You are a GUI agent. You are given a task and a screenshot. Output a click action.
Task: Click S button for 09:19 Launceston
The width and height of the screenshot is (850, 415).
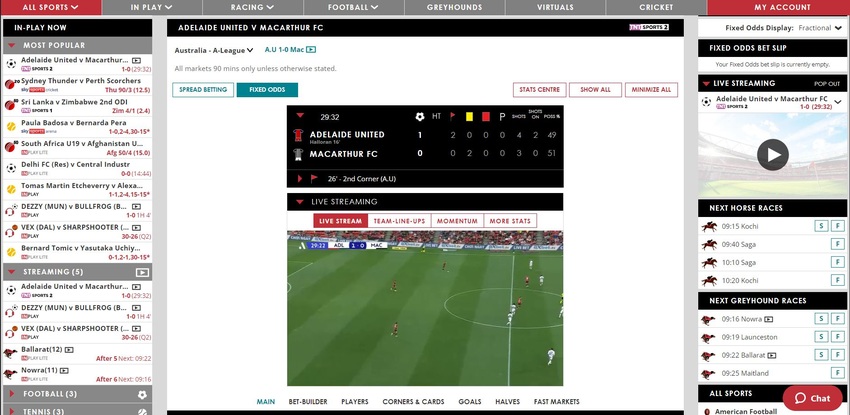click(821, 337)
